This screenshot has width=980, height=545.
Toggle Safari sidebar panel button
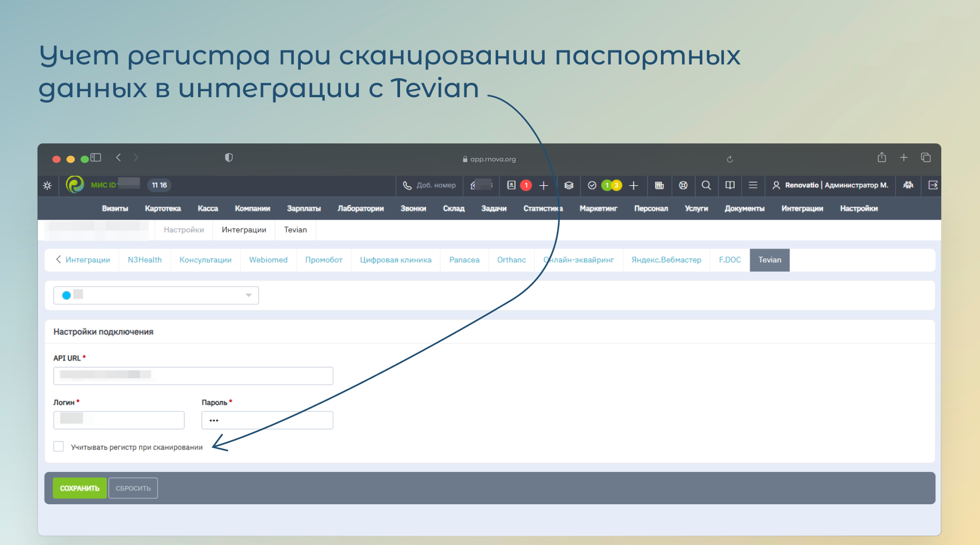(x=96, y=158)
